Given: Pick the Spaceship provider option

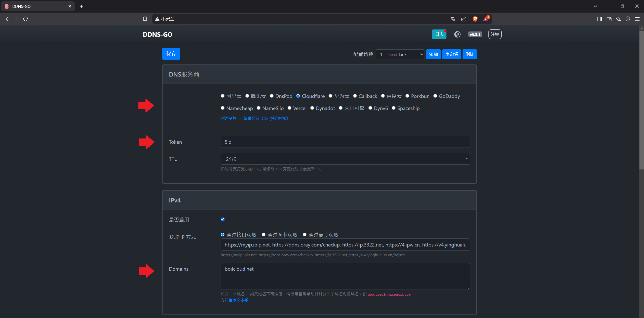Looking at the screenshot, I should 394,108.
